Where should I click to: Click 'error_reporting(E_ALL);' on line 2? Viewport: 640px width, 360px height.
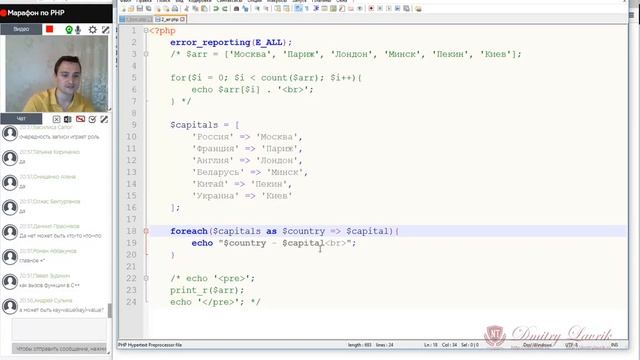[231, 42]
